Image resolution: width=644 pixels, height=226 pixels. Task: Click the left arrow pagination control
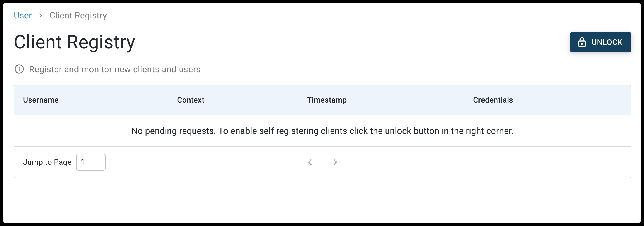point(310,162)
